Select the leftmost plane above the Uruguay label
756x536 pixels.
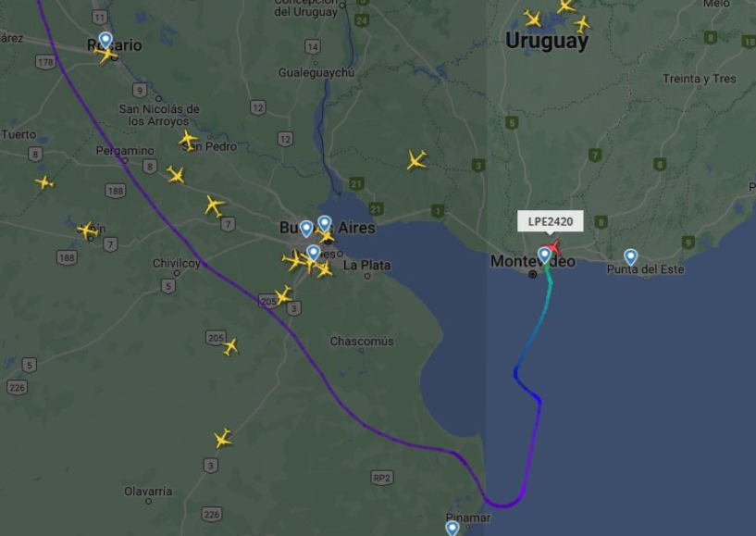(533, 19)
